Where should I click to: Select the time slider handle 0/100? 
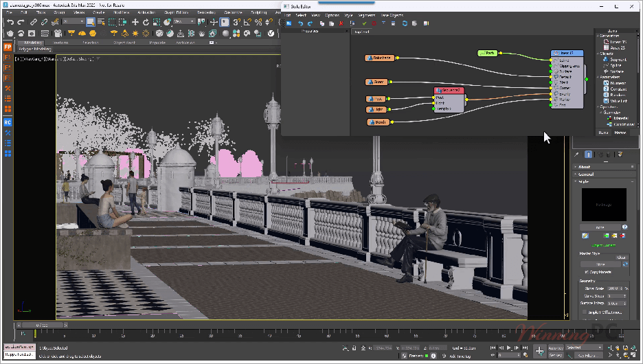point(41,325)
